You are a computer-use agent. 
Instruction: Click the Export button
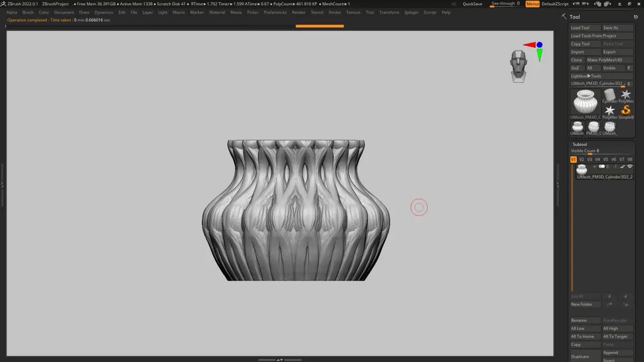coord(618,52)
